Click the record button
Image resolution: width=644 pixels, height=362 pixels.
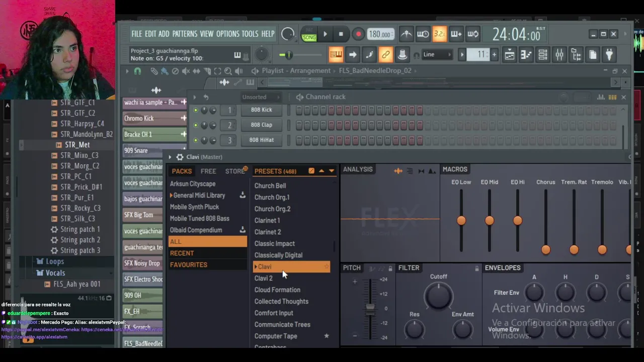coord(358,34)
